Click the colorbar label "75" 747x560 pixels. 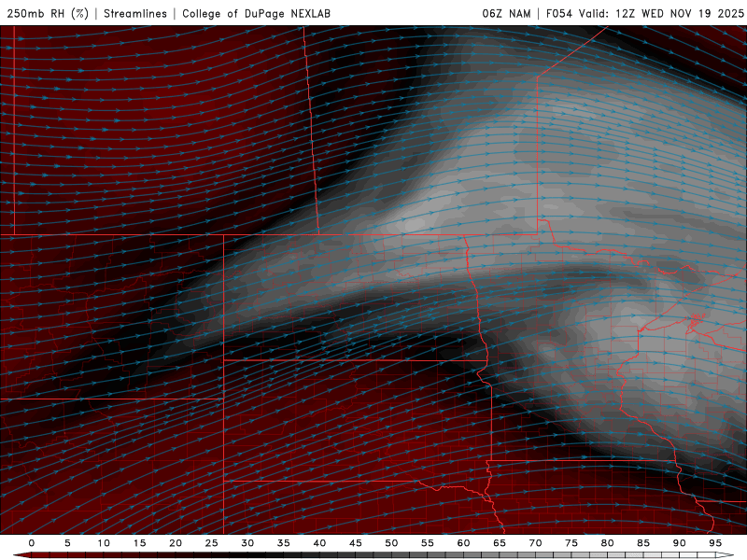coord(571,543)
